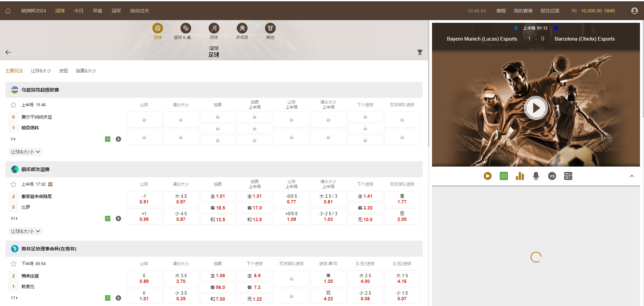Select the 乒乓球 table tennis icon

tap(242, 28)
